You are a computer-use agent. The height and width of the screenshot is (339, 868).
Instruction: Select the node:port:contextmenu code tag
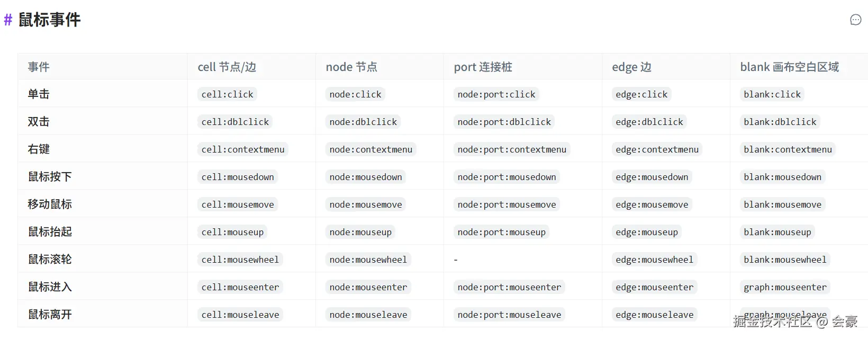coord(512,149)
